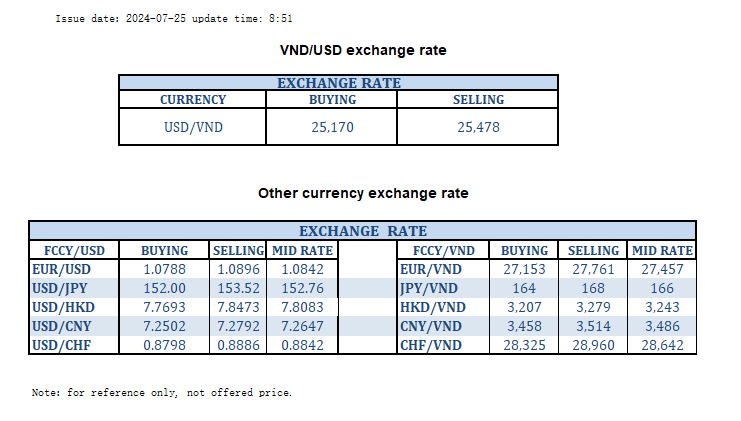Image resolution: width=741 pixels, height=421 pixels.
Task: Click the FCCY/VND column header
Action: [443, 250]
